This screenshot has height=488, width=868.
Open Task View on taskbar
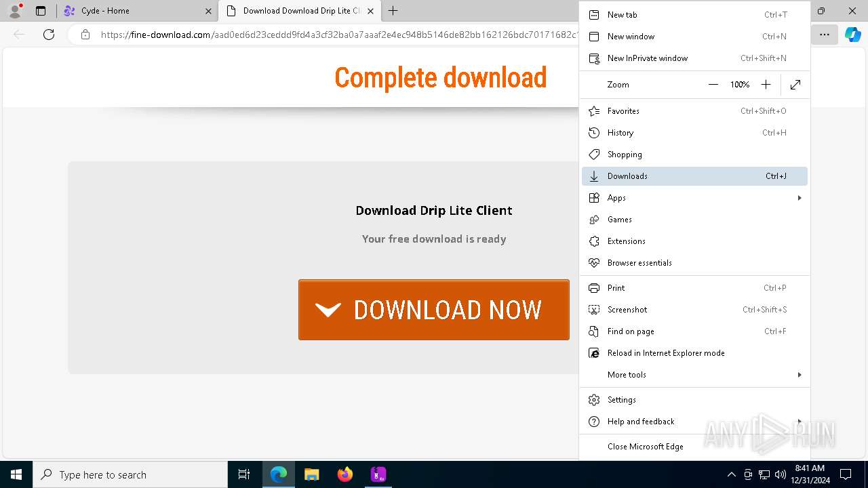pyautogui.click(x=244, y=474)
